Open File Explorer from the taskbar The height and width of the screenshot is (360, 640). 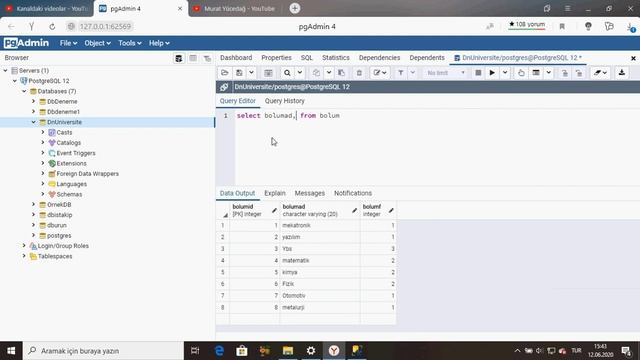click(x=288, y=351)
